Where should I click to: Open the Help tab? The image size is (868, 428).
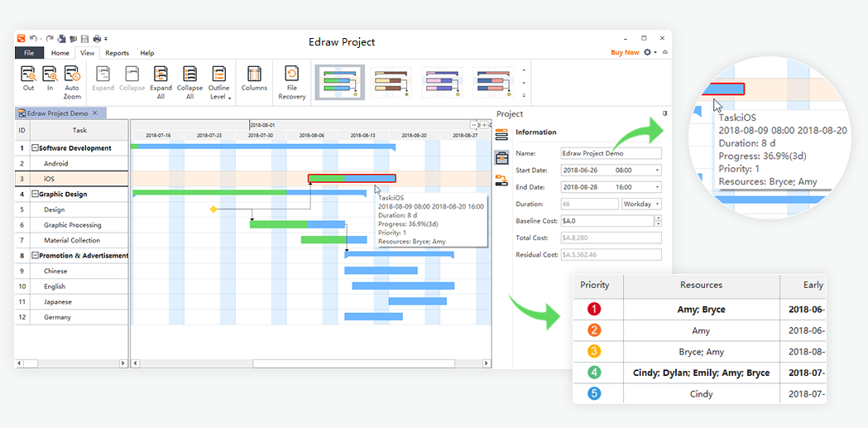click(146, 53)
